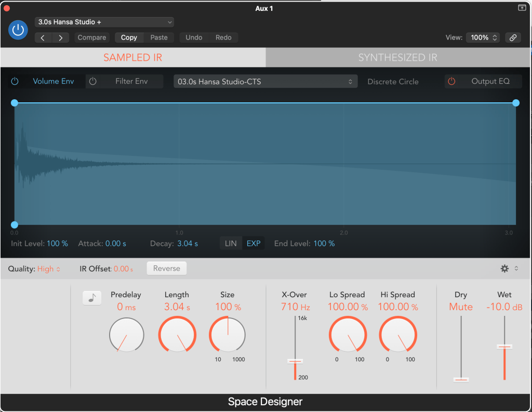Image resolution: width=532 pixels, height=412 pixels.
Task: Click the Reverse button
Action: pos(167,269)
